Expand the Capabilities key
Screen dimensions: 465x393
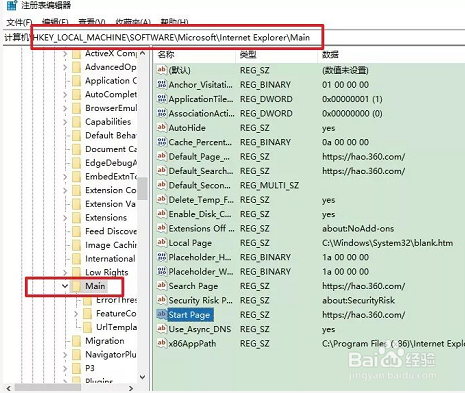pos(65,122)
